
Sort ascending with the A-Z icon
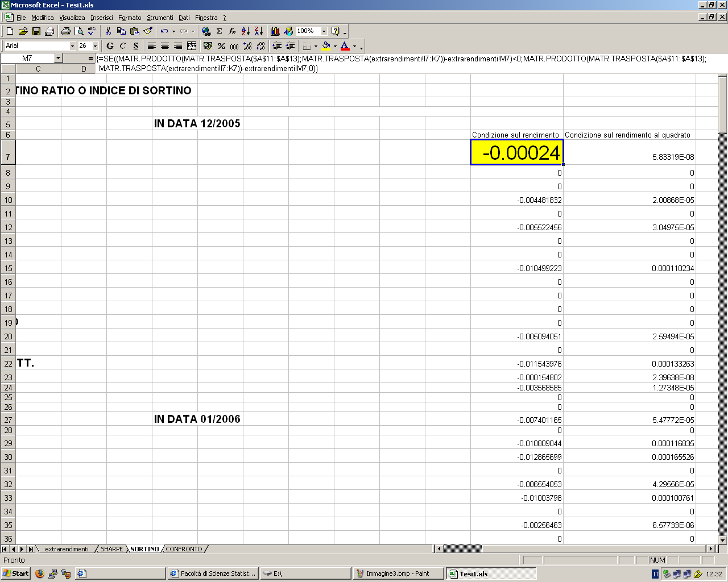click(246, 31)
